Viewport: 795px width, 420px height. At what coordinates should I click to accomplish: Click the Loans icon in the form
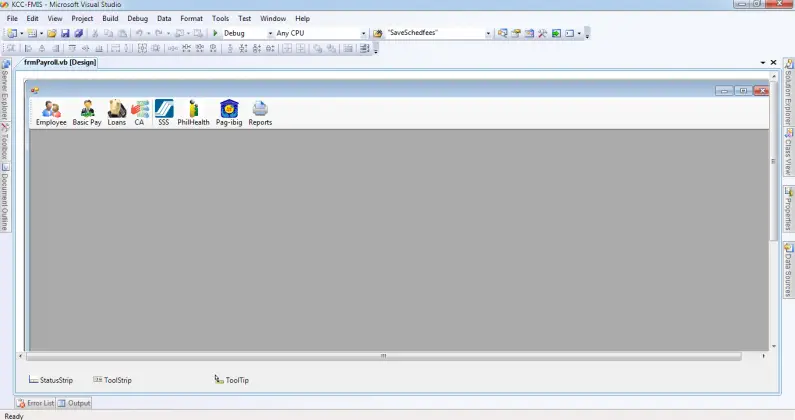tap(117, 113)
